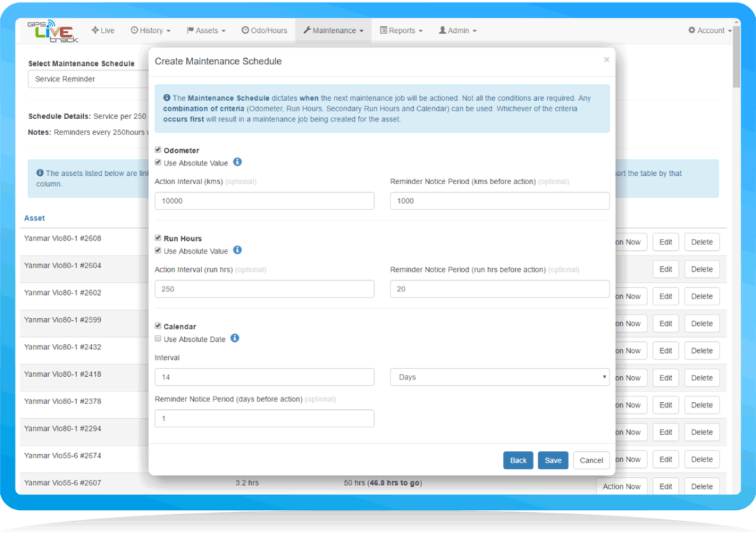The height and width of the screenshot is (545, 756).
Task: Click info icon next to Odometer Use Absolute Value
Action: pos(237,163)
